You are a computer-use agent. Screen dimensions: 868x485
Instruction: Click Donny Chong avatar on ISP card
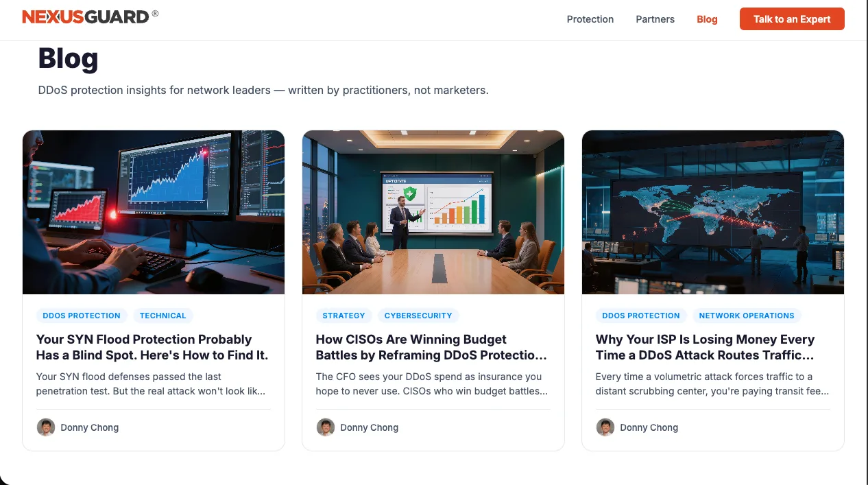[x=605, y=427]
